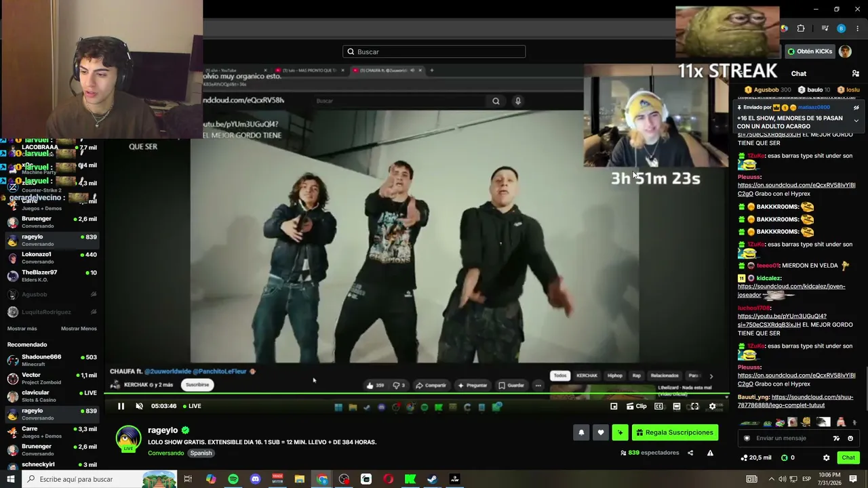Image resolution: width=868 pixels, height=488 pixels.
Task: Collapse followed list via Mostrar Menos
Action: [79, 329]
